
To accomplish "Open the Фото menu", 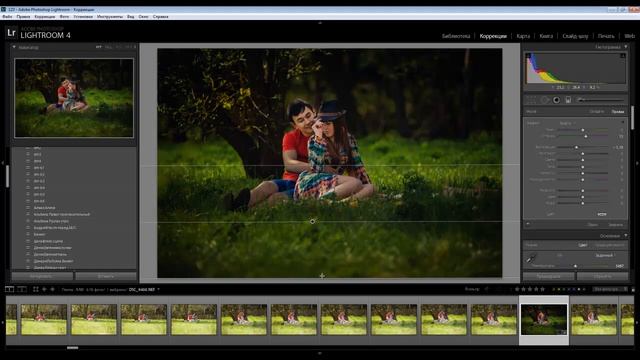I will [64, 17].
